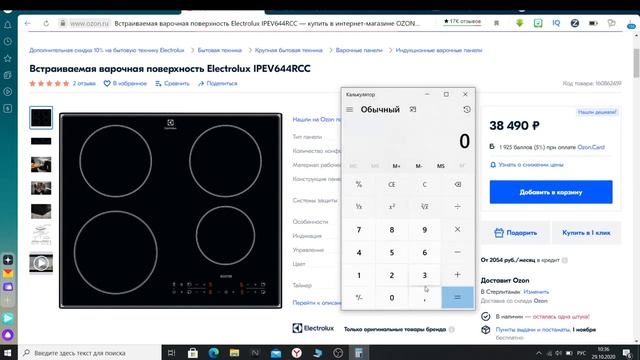Click the 'Подарить' gift button
640x360 pixels.
click(516, 233)
